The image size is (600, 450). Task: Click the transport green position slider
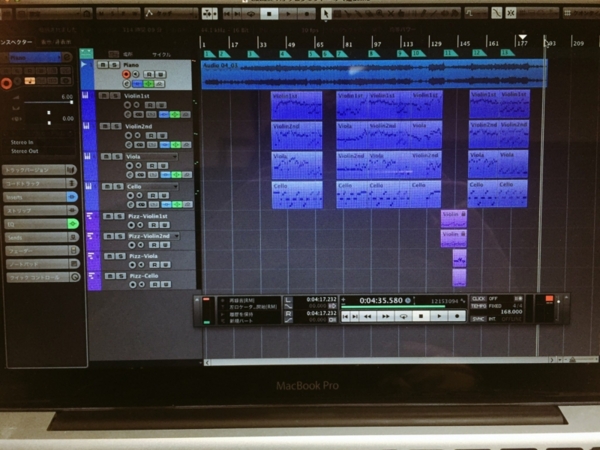(x=394, y=307)
